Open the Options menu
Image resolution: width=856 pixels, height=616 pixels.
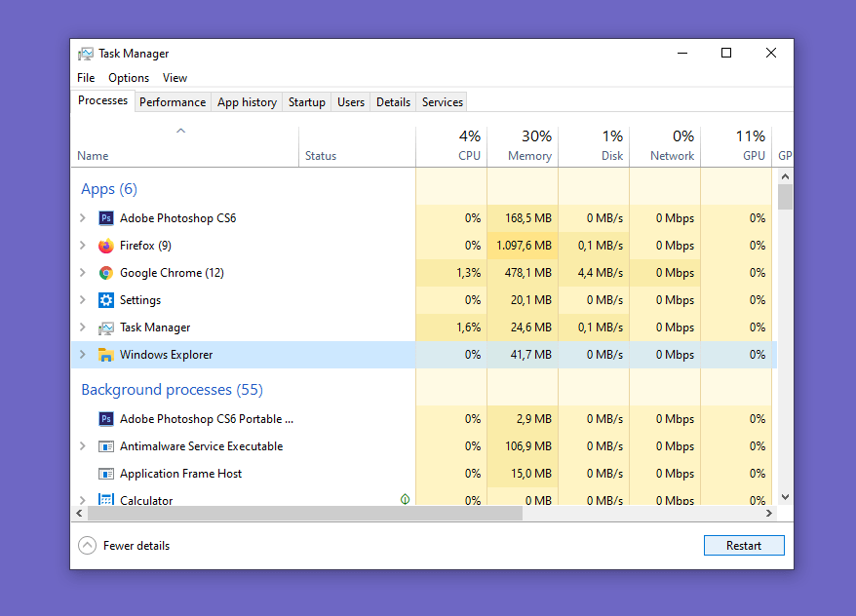[x=129, y=78]
